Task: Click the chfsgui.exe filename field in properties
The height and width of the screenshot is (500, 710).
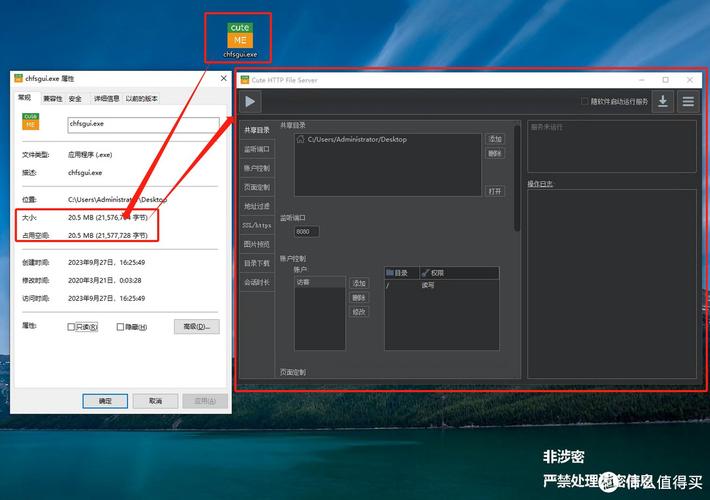Action: point(144,125)
